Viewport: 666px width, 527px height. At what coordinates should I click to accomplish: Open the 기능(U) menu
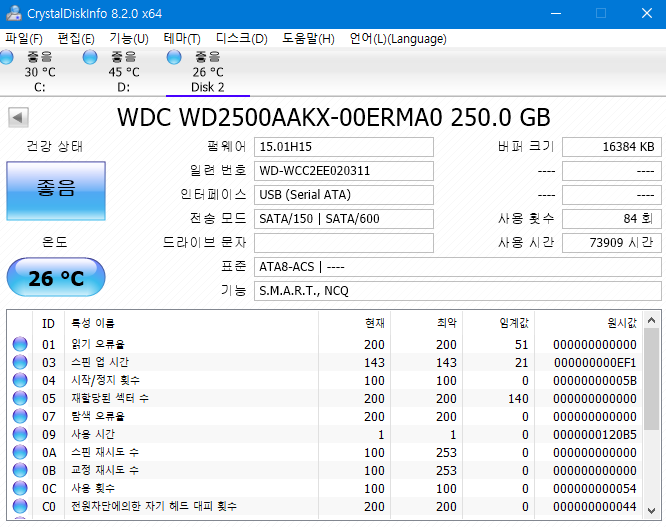[x=129, y=39]
